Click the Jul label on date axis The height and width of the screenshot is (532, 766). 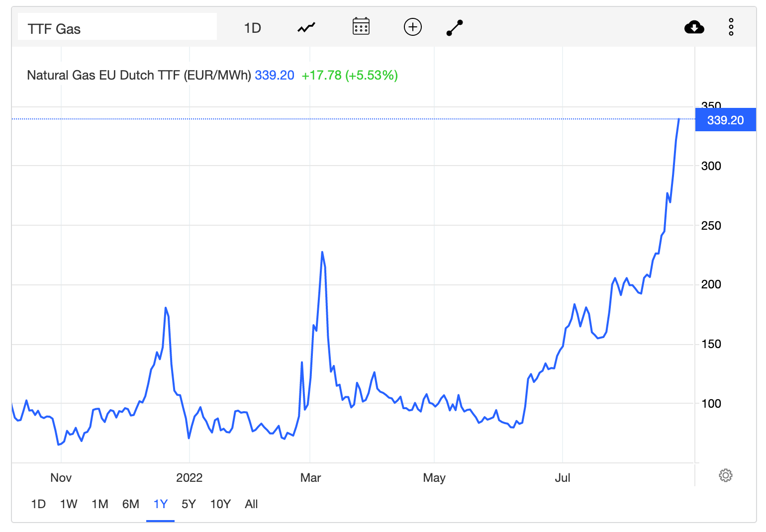coord(563,478)
